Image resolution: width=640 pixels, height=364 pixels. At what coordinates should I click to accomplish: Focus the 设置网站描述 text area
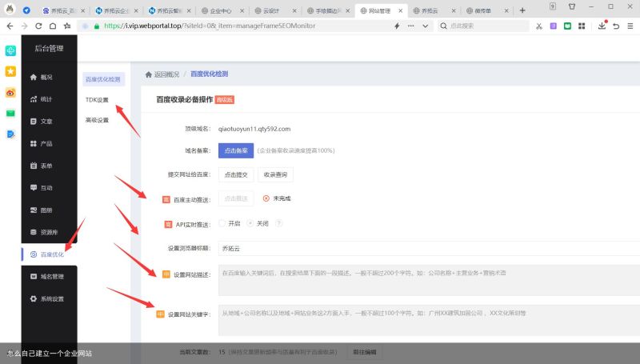[429, 280]
